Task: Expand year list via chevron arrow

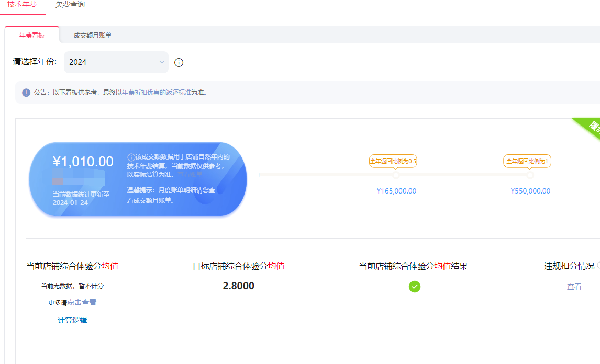Action: pos(162,62)
